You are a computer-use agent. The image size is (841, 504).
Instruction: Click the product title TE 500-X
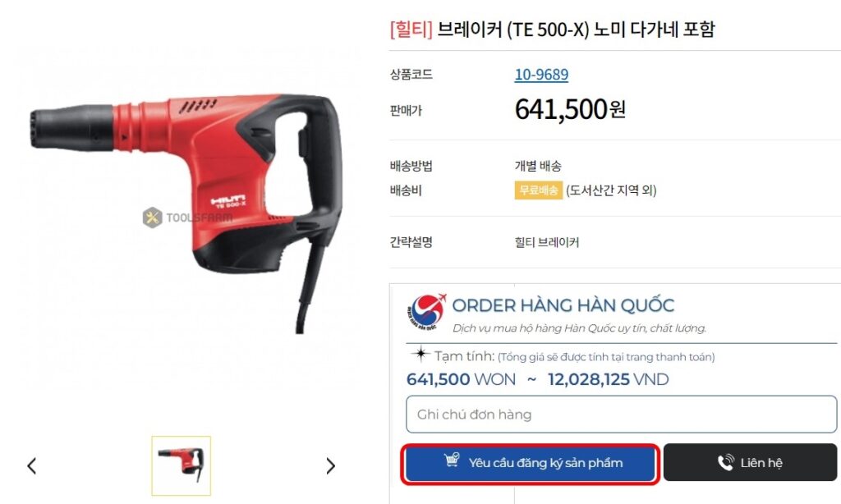[548, 30]
